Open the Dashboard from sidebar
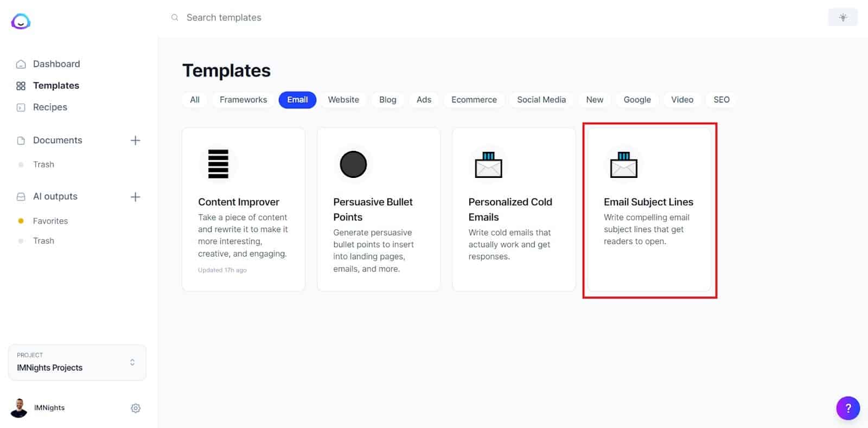The height and width of the screenshot is (428, 868). [56, 64]
